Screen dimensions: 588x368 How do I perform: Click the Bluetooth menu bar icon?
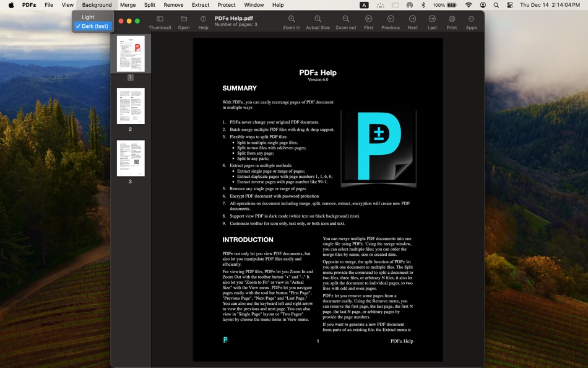(x=423, y=5)
